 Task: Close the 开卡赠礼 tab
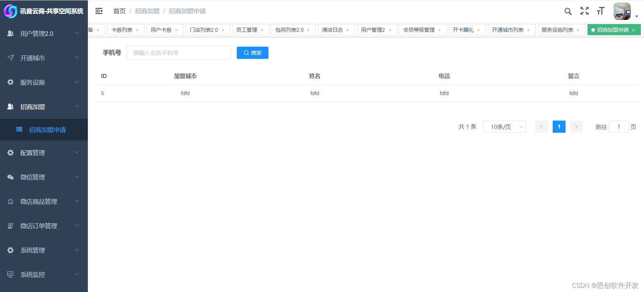pyautogui.click(x=479, y=30)
